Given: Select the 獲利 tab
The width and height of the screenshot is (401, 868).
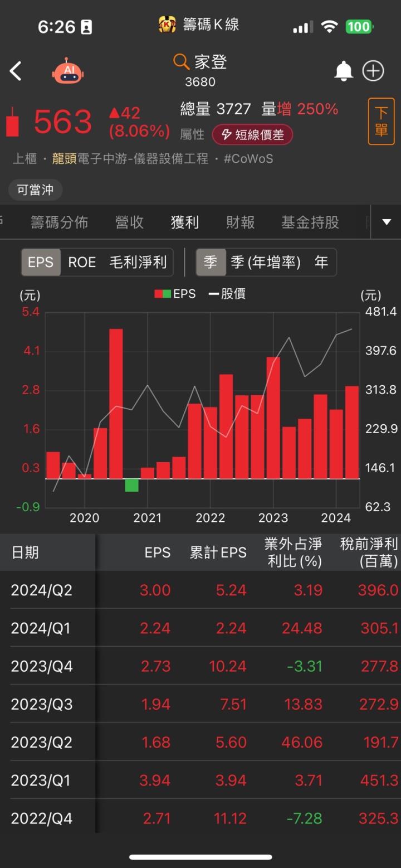Looking at the screenshot, I should tap(185, 222).
